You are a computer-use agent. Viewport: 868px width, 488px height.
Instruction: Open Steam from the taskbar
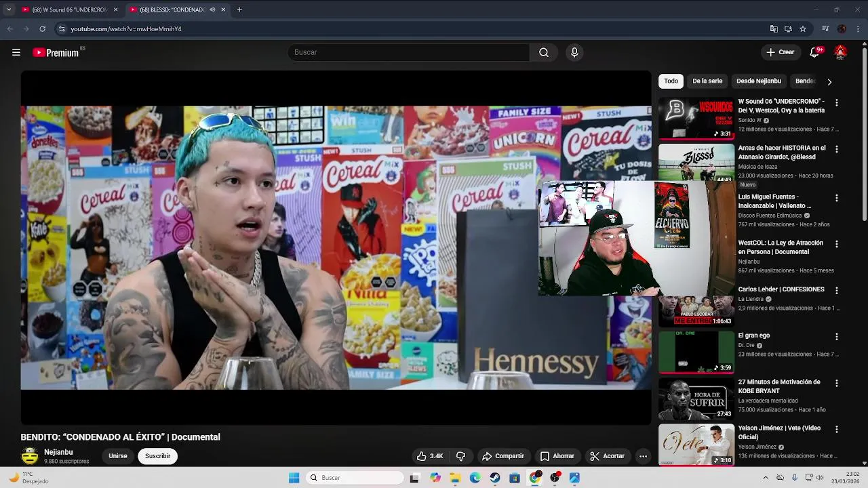click(x=495, y=478)
